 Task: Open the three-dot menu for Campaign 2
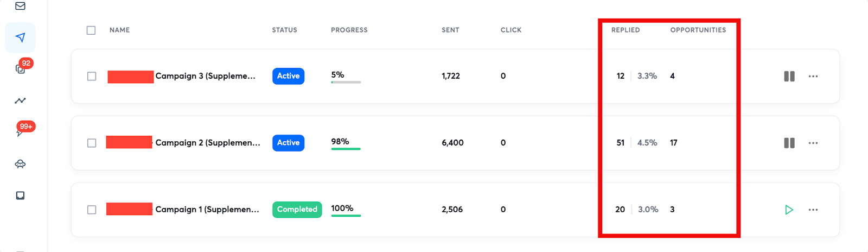[x=813, y=143]
